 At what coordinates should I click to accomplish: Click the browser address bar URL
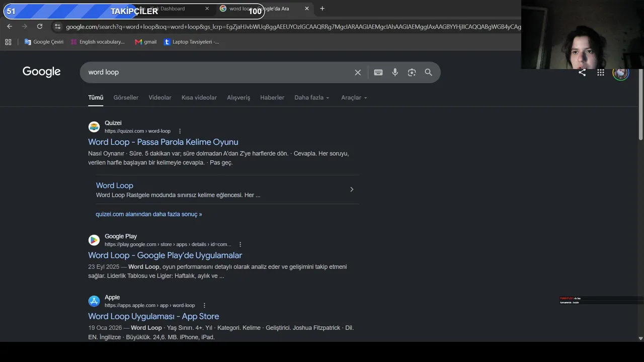pyautogui.click(x=293, y=27)
